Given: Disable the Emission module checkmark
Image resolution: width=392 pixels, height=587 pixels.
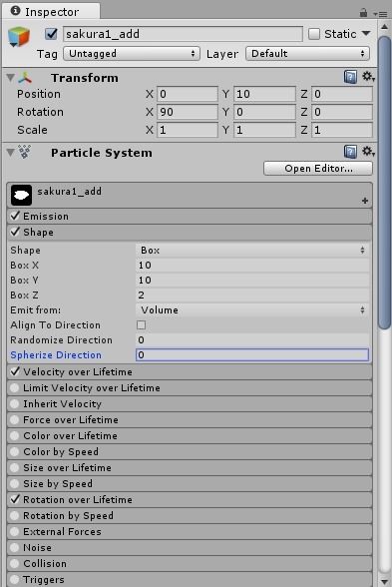Looking at the screenshot, I should [x=15, y=216].
